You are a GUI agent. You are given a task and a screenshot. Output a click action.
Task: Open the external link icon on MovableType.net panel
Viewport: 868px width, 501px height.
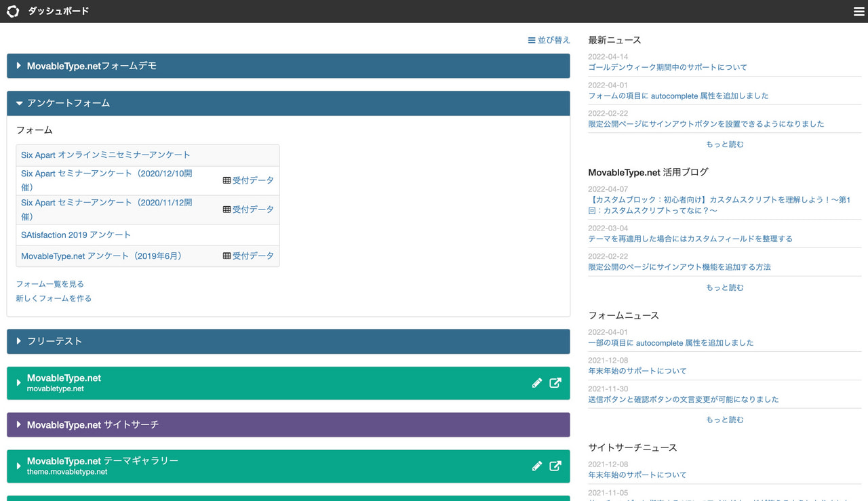pos(555,383)
